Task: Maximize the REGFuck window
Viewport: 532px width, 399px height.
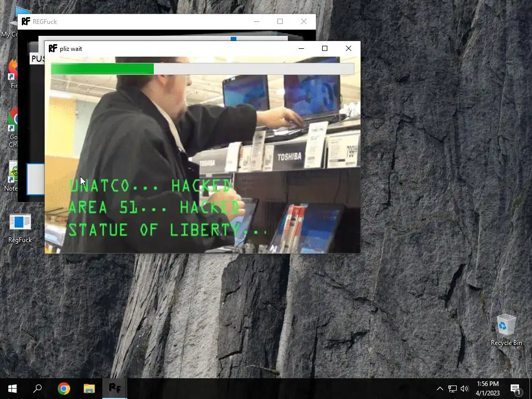Action: pos(280,21)
